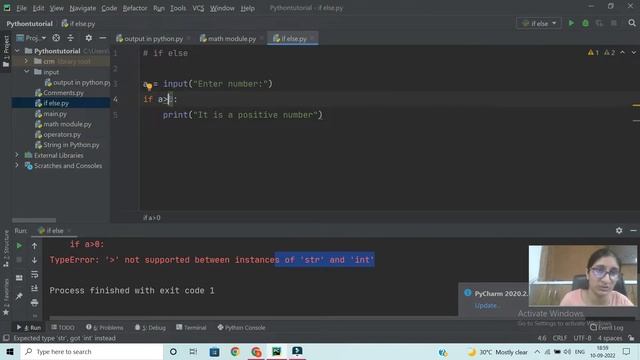Click the intention light bulb on line 3
This screenshot has width=640, height=360.
149,86
